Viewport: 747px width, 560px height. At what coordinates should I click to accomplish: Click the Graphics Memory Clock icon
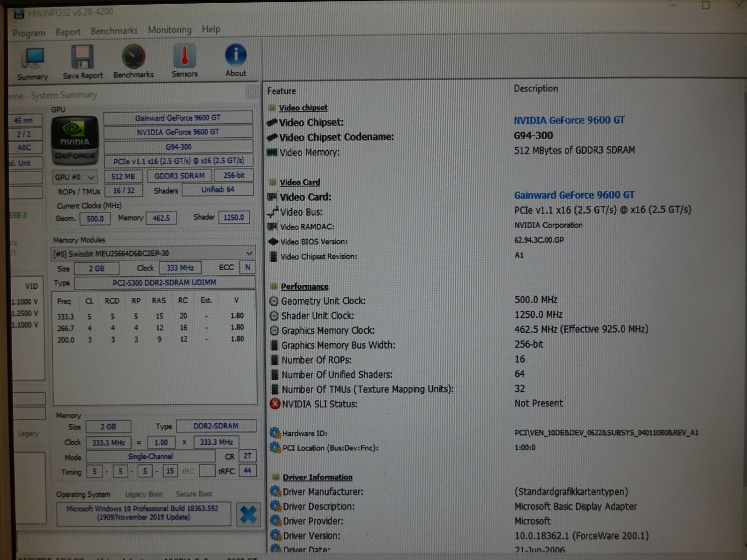pyautogui.click(x=275, y=331)
